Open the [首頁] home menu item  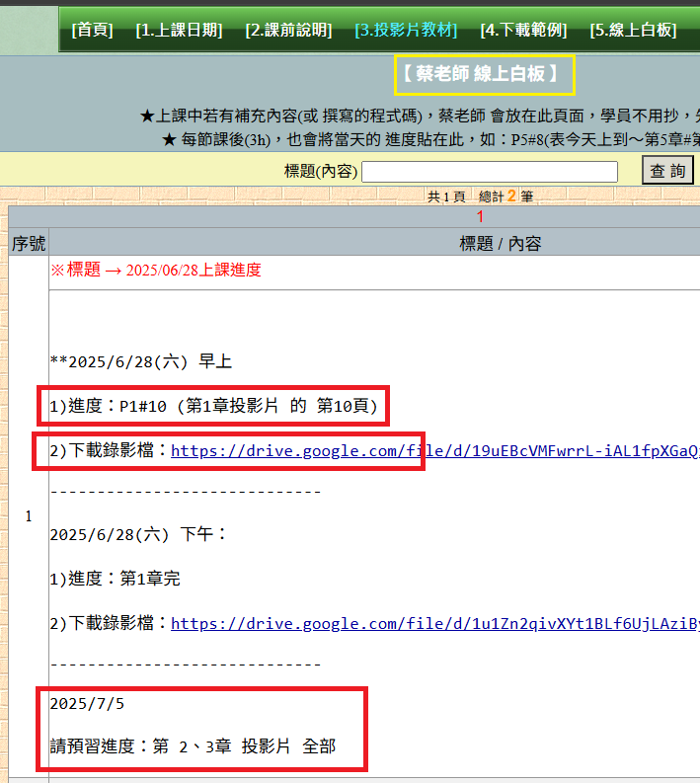[93, 30]
